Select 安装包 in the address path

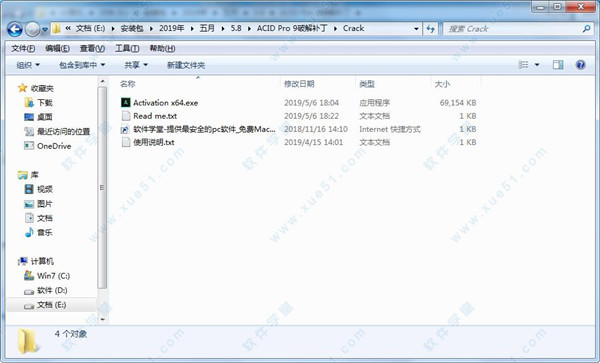(x=132, y=28)
